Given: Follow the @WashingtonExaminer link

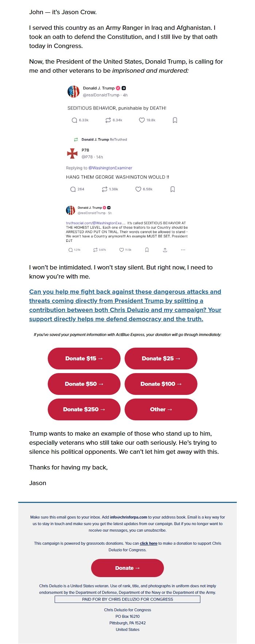Looking at the screenshot, I should click(x=110, y=168).
